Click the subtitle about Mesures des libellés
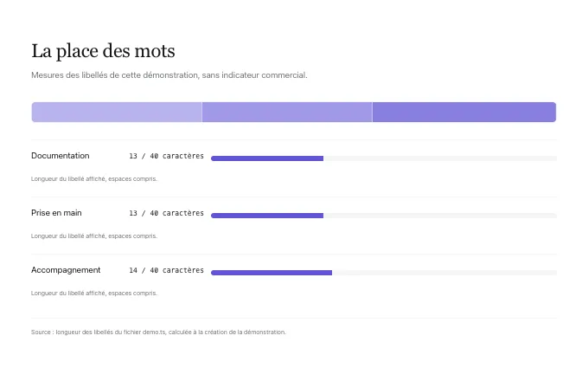The image size is (588, 368). 169,75
